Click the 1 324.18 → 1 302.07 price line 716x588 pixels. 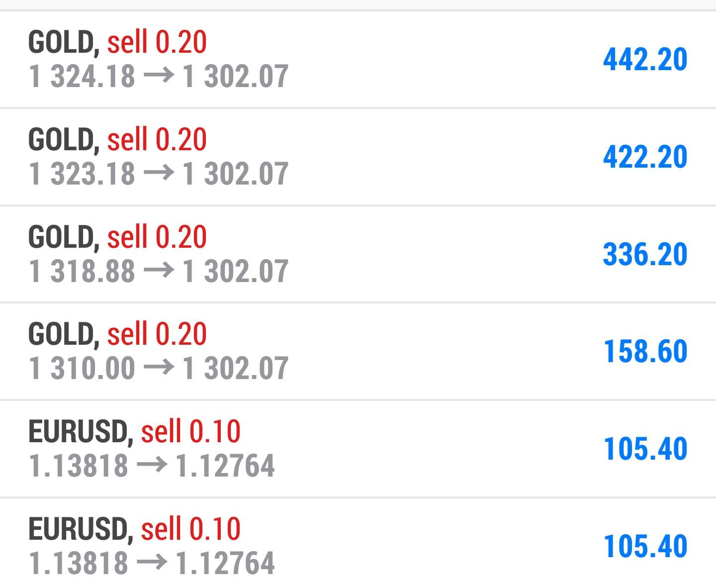click(x=159, y=77)
